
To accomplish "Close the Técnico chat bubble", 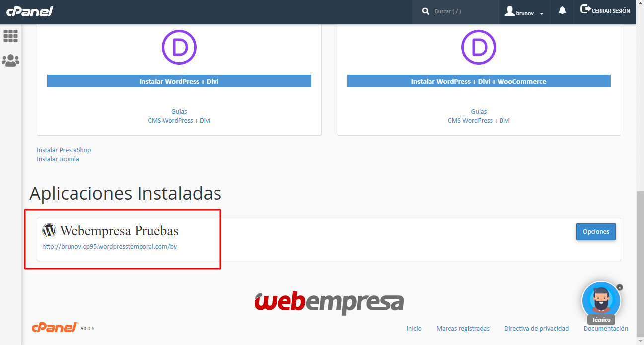I will [x=620, y=287].
